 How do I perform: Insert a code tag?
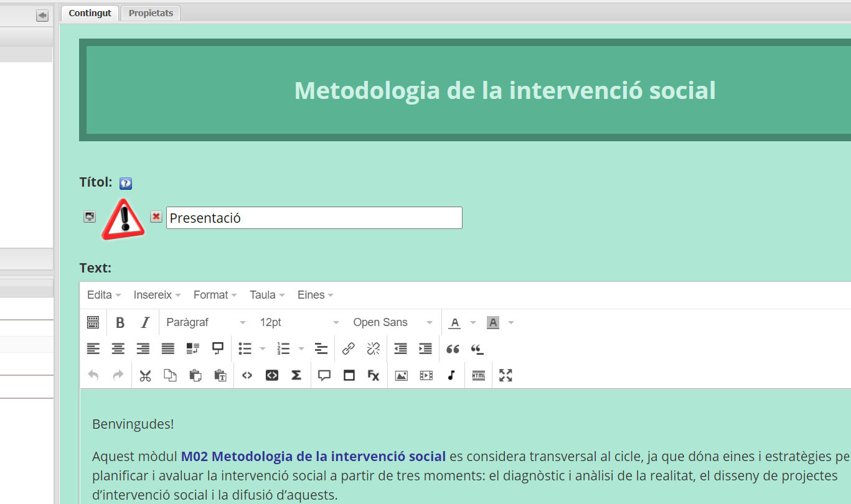(247, 375)
